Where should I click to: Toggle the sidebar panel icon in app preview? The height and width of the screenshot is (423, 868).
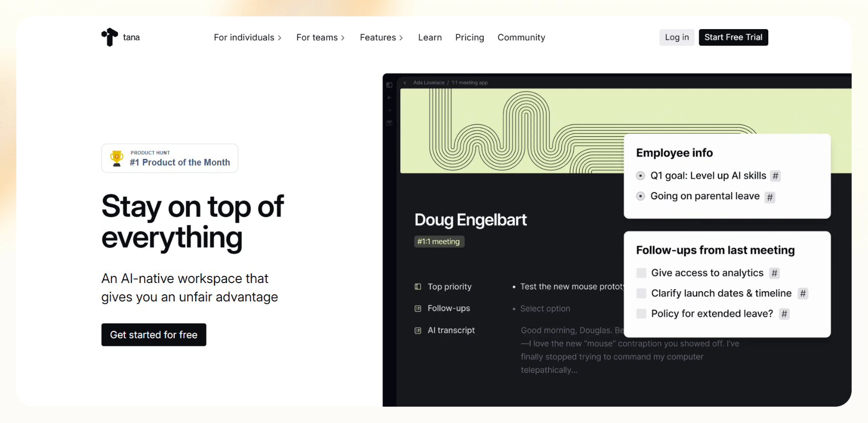pos(390,85)
